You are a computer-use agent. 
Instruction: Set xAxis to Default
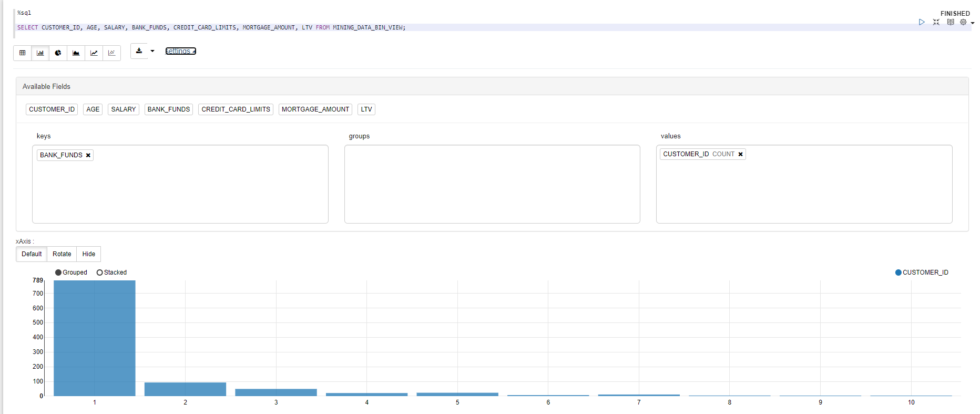click(x=32, y=254)
